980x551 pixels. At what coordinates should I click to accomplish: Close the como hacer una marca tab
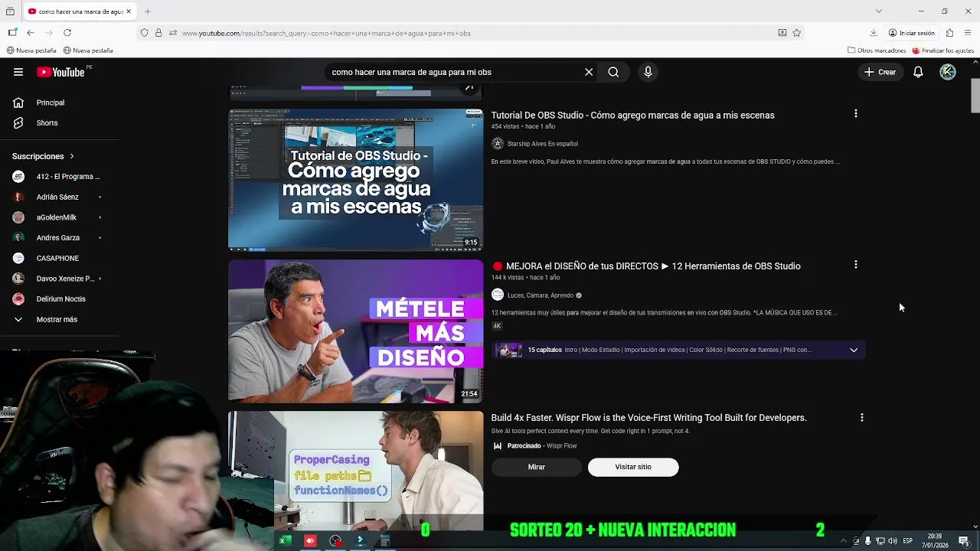pyautogui.click(x=129, y=11)
